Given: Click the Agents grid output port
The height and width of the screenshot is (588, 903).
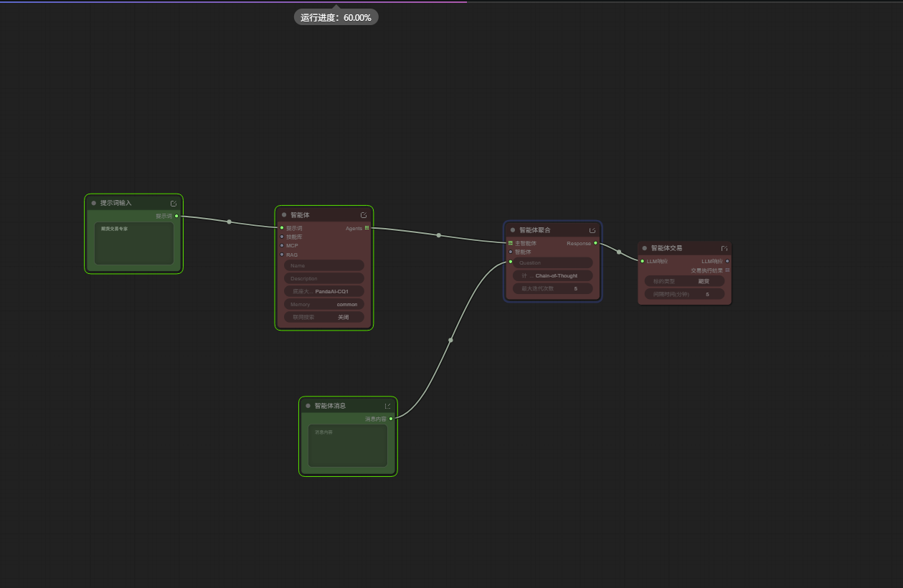Looking at the screenshot, I should coord(367,228).
